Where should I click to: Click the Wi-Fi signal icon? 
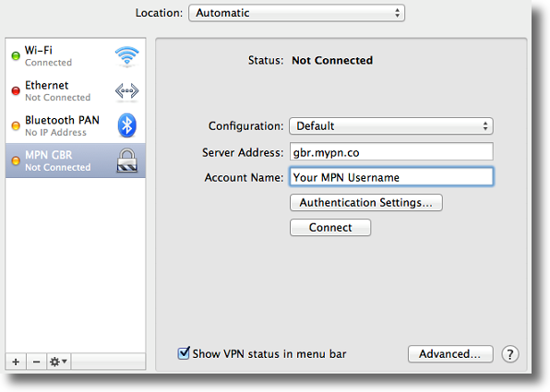[127, 56]
